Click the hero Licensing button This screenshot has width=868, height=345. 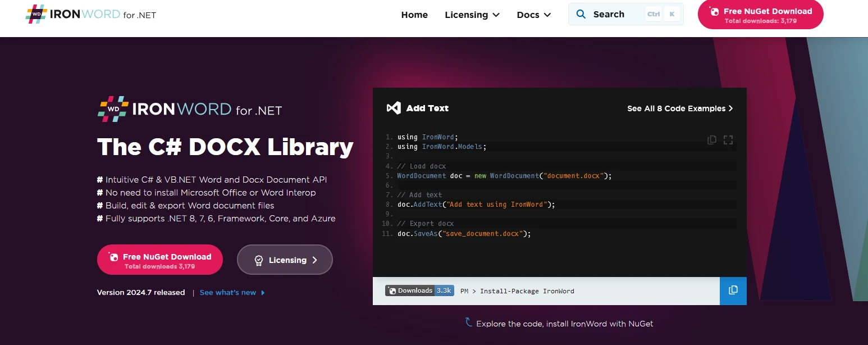coord(285,260)
